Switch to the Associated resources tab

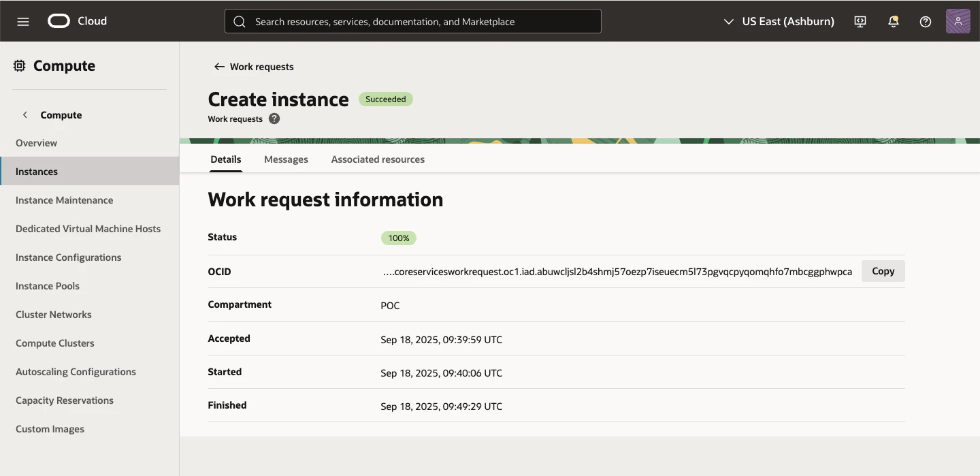click(x=378, y=159)
